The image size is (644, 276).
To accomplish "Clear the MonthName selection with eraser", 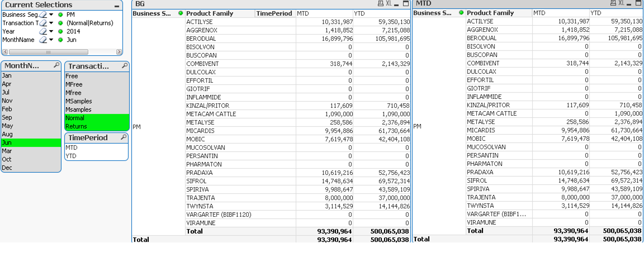I will pyautogui.click(x=42, y=40).
